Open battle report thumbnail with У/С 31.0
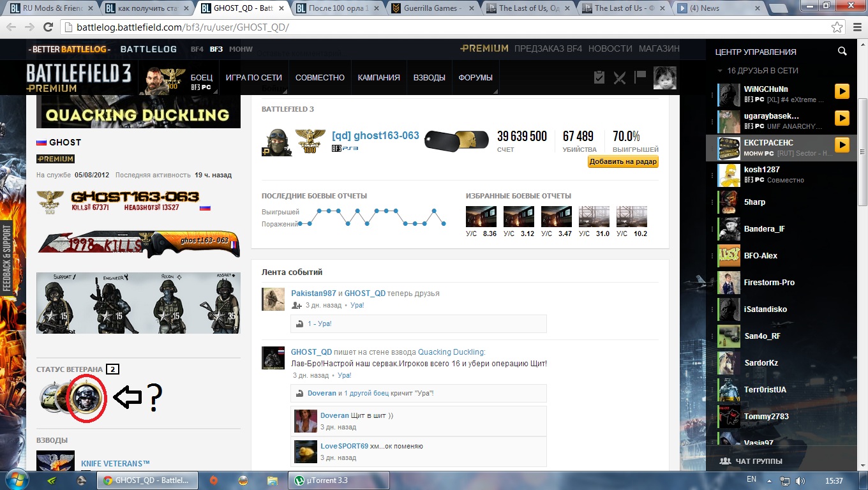This screenshot has height=490, width=868. (594, 217)
